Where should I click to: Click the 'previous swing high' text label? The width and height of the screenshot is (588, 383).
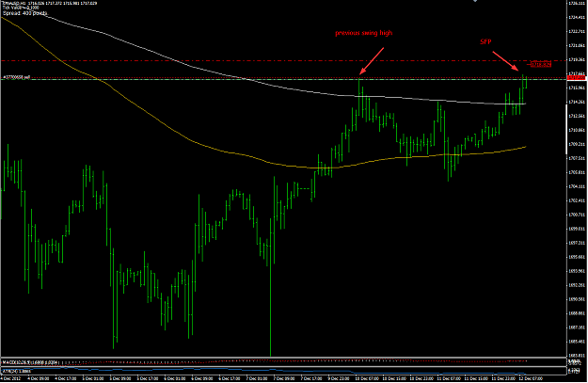(363, 33)
